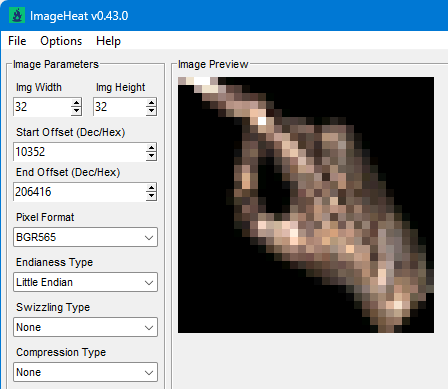
Task: Click the Pixel Format label
Action: [x=45, y=217]
